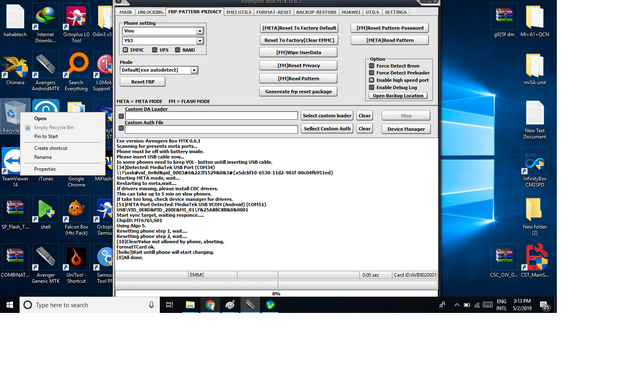Image resolution: width=640 pixels, height=365 pixels.
Task: Click the Custom Auth File path field
Action: [x=211, y=129]
